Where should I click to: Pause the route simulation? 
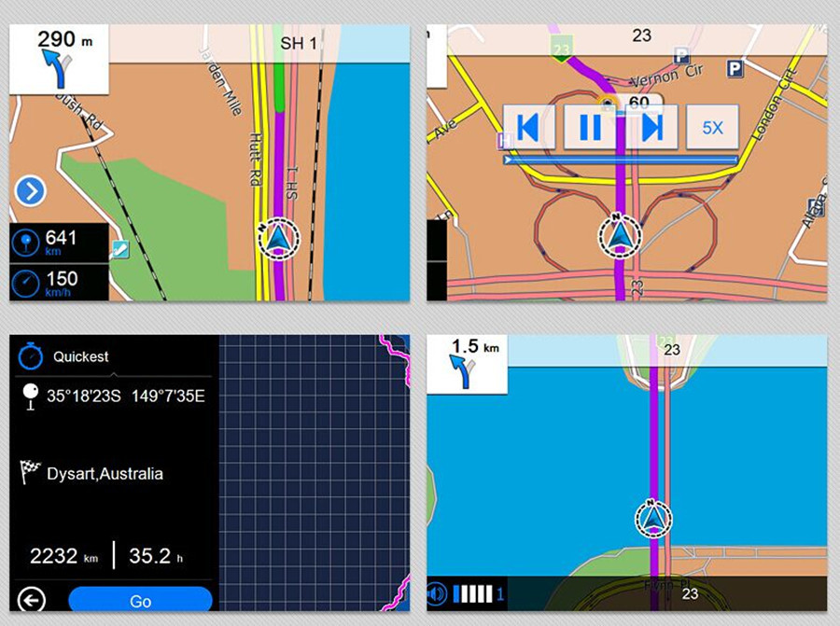click(590, 127)
